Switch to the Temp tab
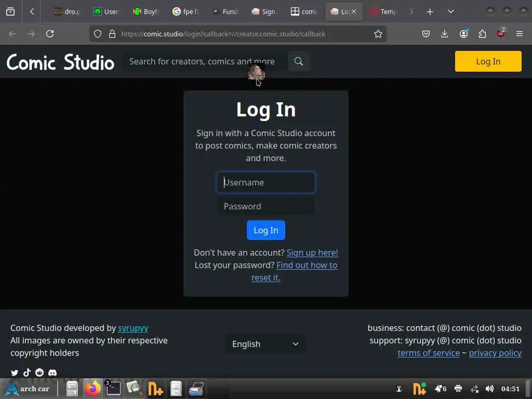 (383, 12)
